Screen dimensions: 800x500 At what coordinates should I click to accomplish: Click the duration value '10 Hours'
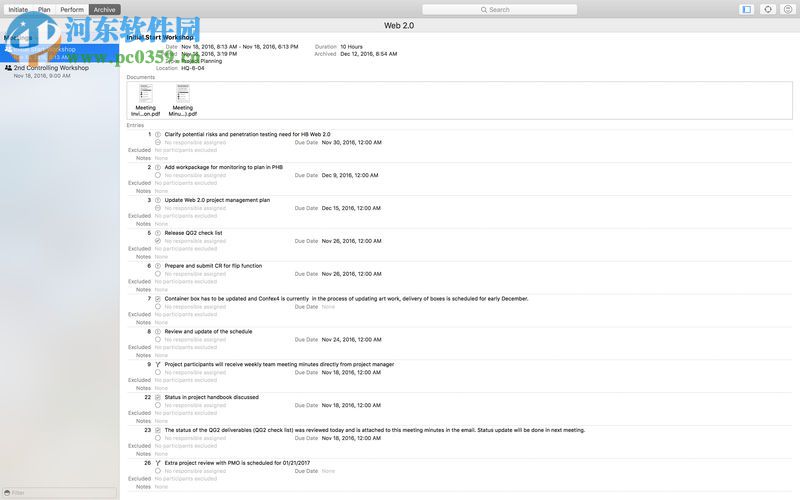click(352, 47)
